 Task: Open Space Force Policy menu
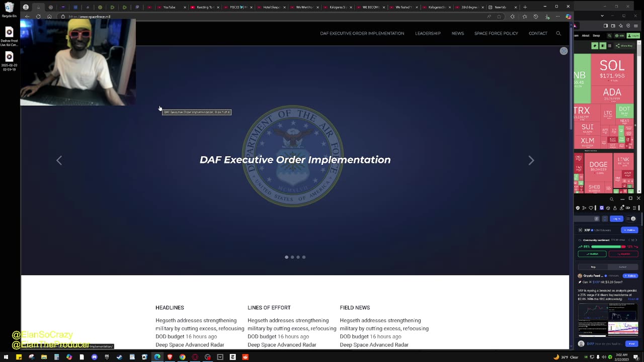pyautogui.click(x=496, y=33)
